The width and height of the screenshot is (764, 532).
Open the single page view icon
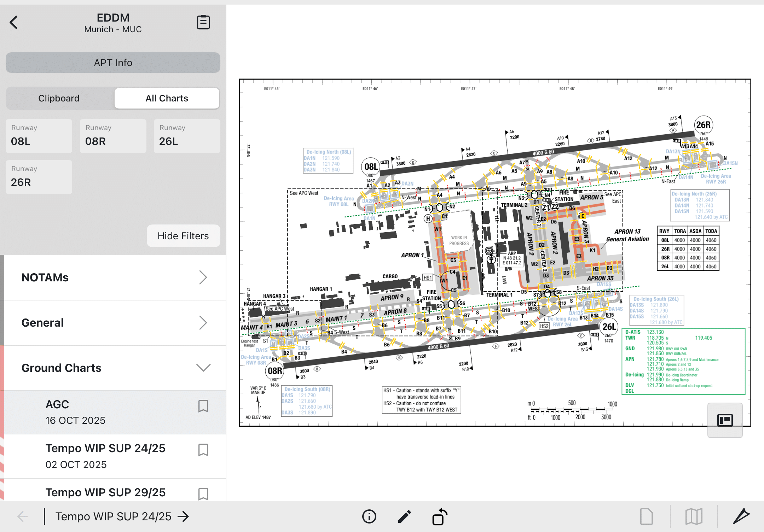click(x=646, y=516)
